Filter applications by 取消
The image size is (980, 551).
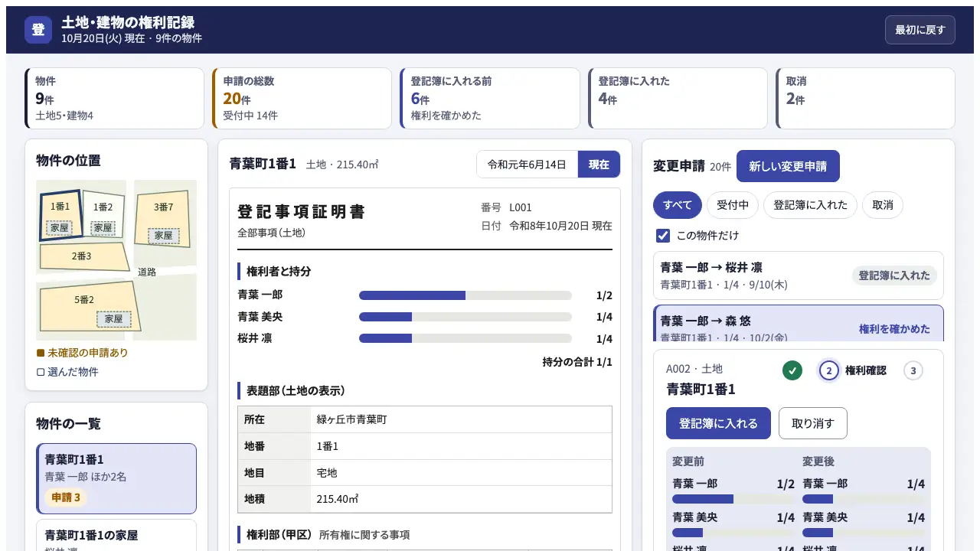pyautogui.click(x=883, y=205)
